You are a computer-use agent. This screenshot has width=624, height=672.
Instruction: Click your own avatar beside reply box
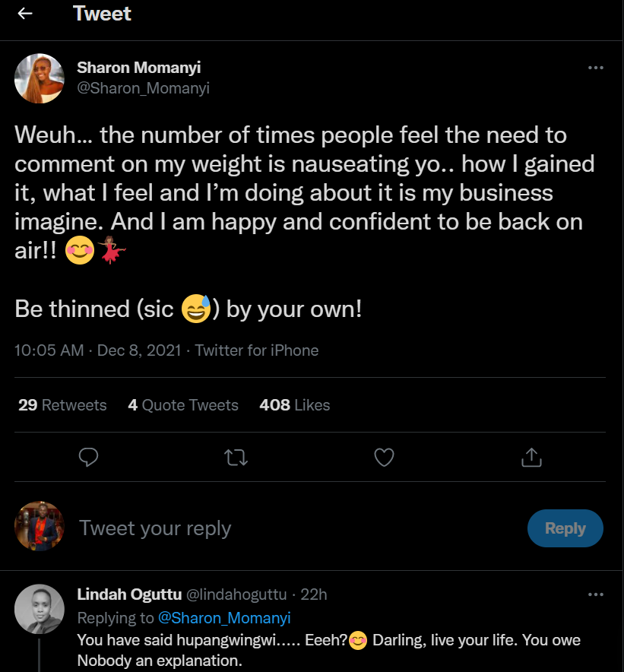[x=40, y=526]
